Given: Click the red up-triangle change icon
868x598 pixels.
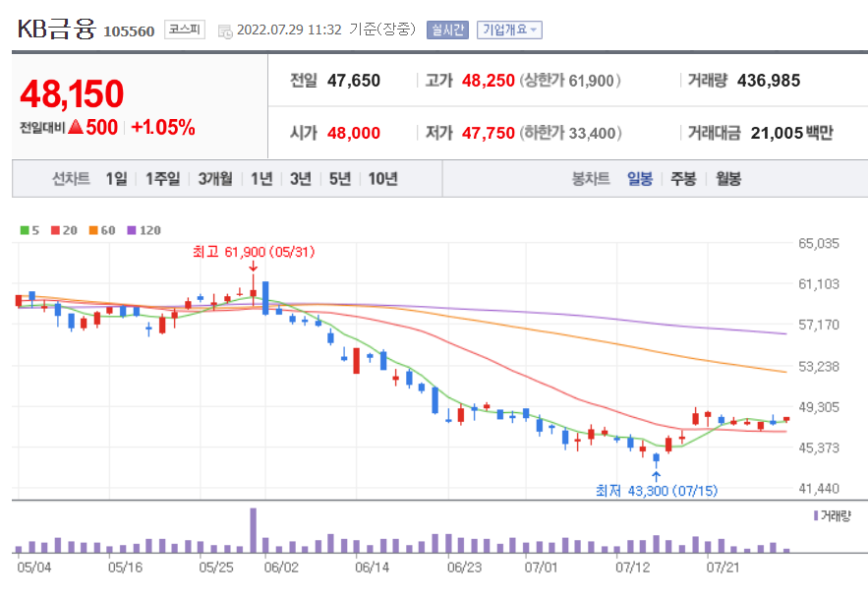Looking at the screenshot, I should click(x=76, y=127).
